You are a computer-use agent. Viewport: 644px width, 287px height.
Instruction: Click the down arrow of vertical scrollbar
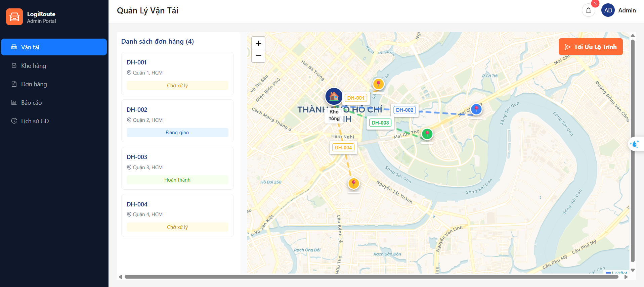click(633, 270)
